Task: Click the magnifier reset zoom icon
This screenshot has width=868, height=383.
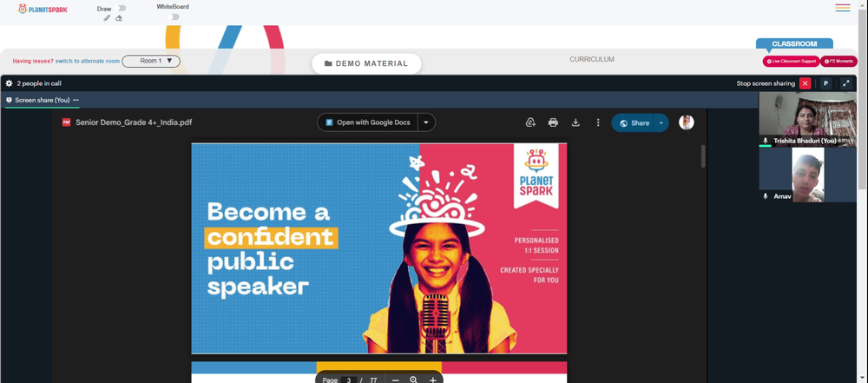Action: 413,380
